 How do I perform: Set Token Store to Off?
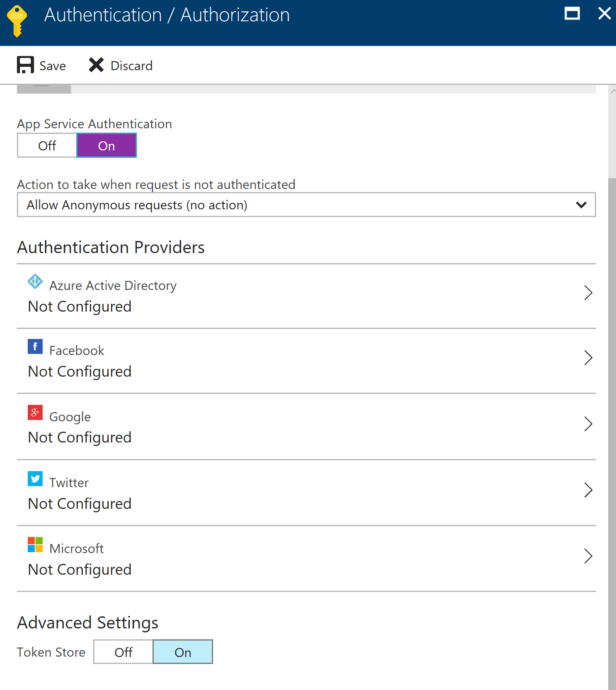pos(123,652)
